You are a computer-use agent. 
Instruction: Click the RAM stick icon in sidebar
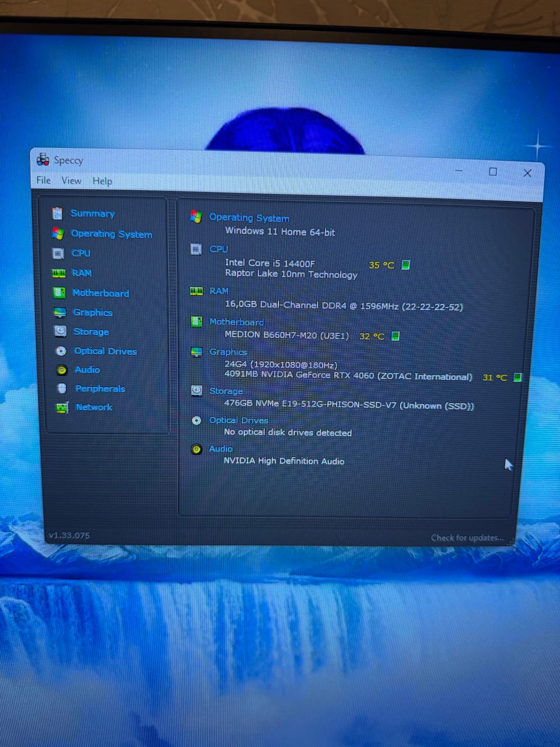(59, 273)
